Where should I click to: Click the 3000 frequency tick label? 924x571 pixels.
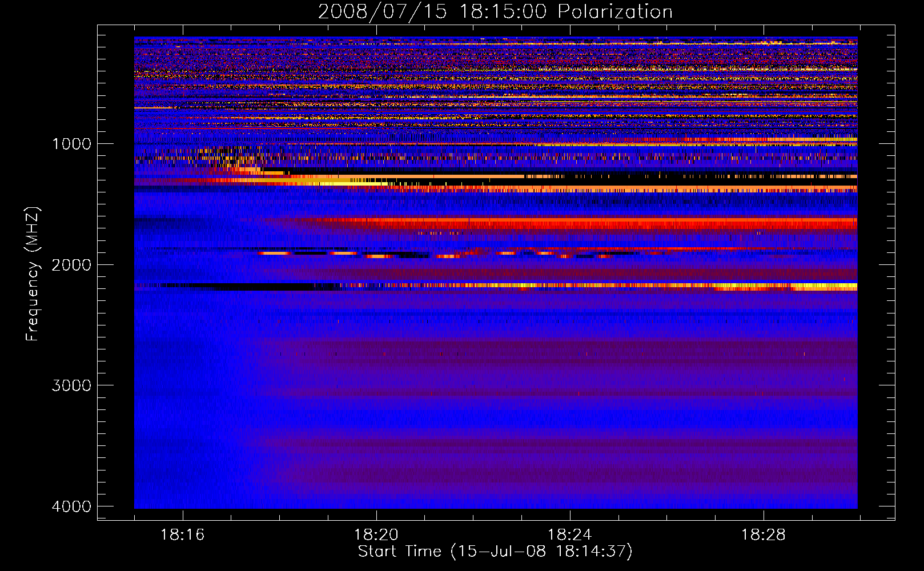[71, 385]
